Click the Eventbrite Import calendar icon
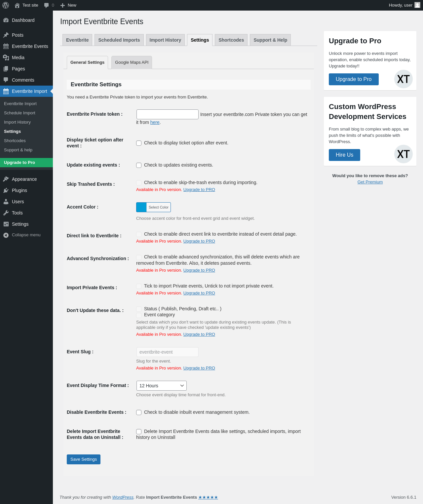 pyautogui.click(x=6, y=91)
